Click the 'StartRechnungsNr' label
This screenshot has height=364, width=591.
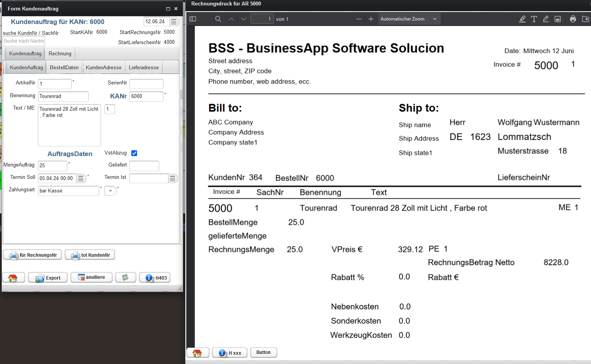click(x=140, y=32)
